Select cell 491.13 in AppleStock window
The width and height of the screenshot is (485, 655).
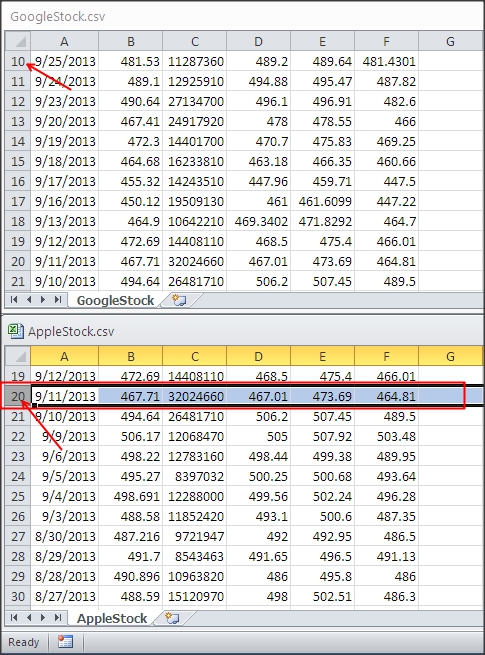click(386, 556)
